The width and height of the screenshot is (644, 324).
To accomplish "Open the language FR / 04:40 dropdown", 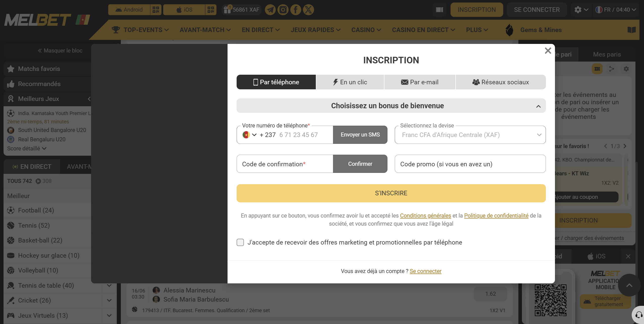I will [x=616, y=10].
